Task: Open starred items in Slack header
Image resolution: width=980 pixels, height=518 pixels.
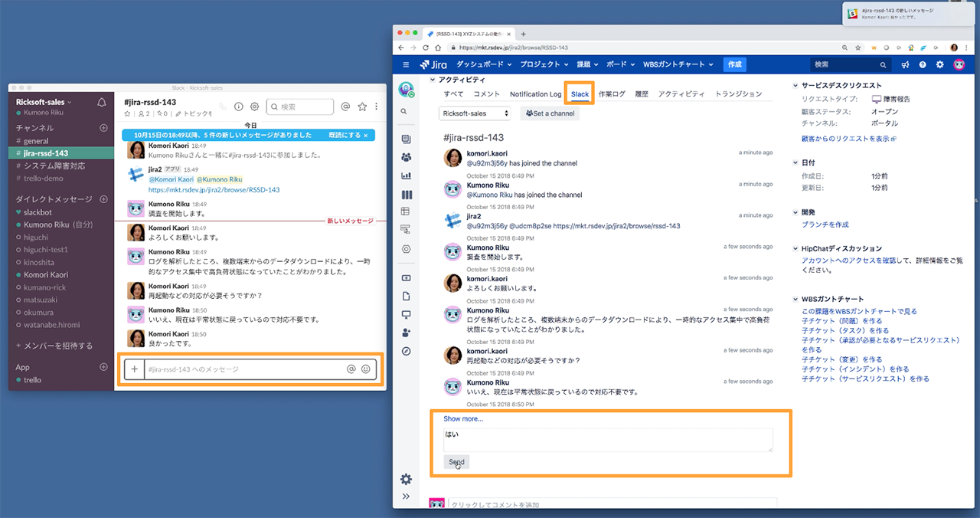Action: (x=362, y=107)
